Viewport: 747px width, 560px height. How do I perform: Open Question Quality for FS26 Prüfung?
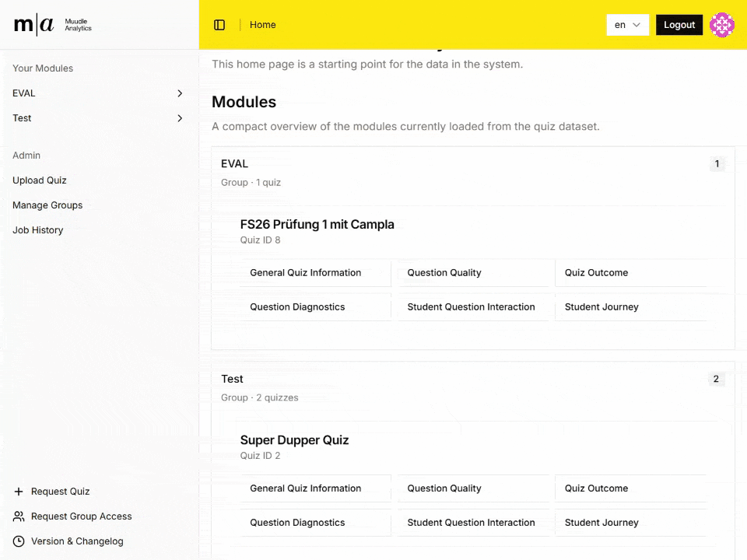[x=473, y=273]
